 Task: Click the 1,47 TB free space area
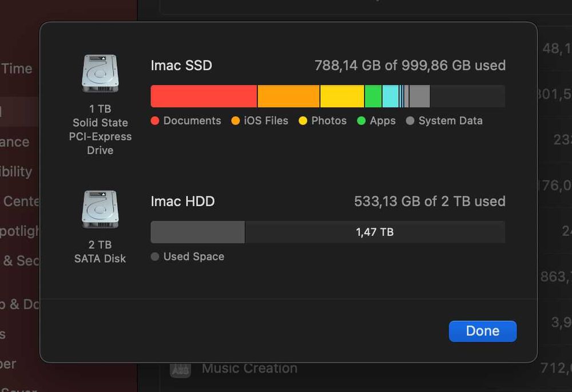375,232
